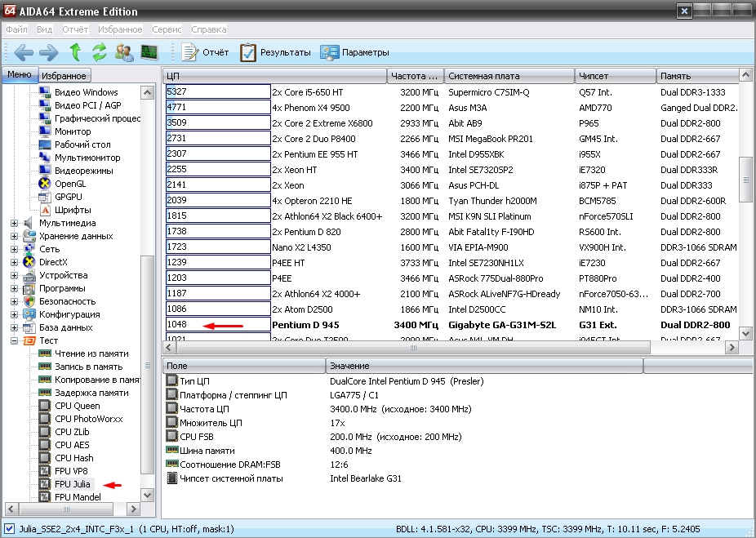Screen dimensions: 756x538
Task: Expand the База данных tree node
Action: point(14,327)
